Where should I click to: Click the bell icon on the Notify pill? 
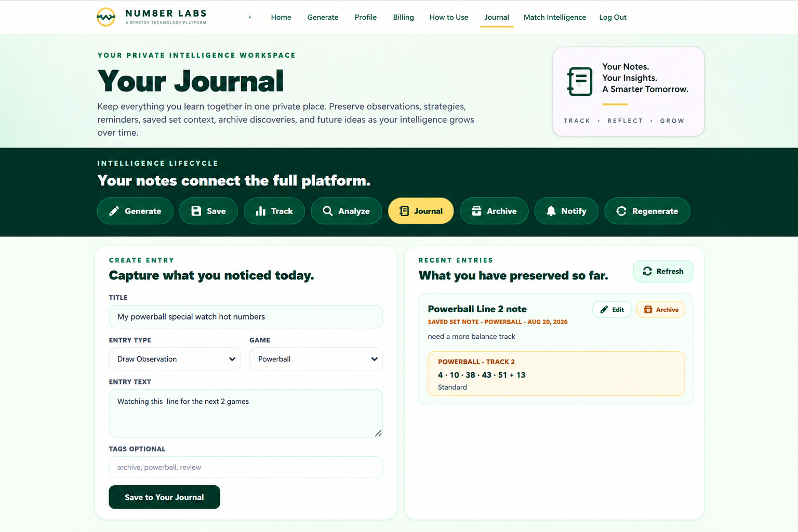pyautogui.click(x=551, y=211)
